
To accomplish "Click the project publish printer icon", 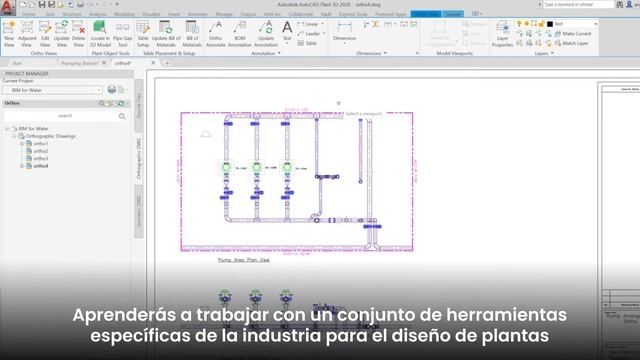I will pos(111,89).
